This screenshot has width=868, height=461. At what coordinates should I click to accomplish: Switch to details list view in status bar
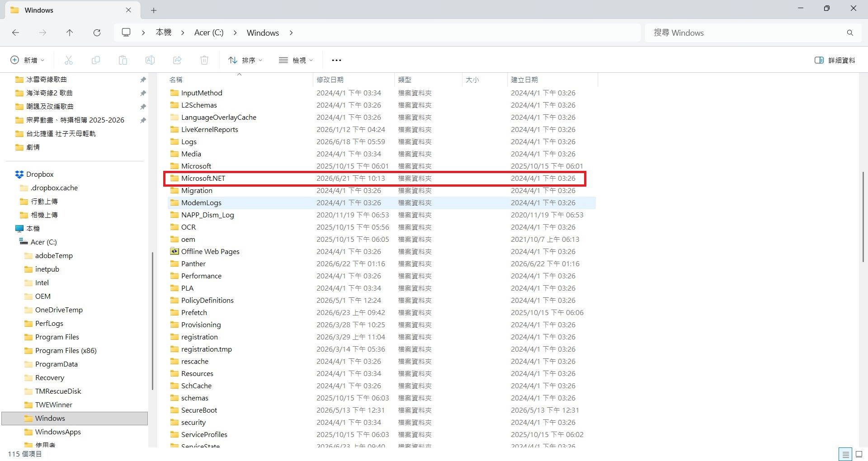(845, 454)
